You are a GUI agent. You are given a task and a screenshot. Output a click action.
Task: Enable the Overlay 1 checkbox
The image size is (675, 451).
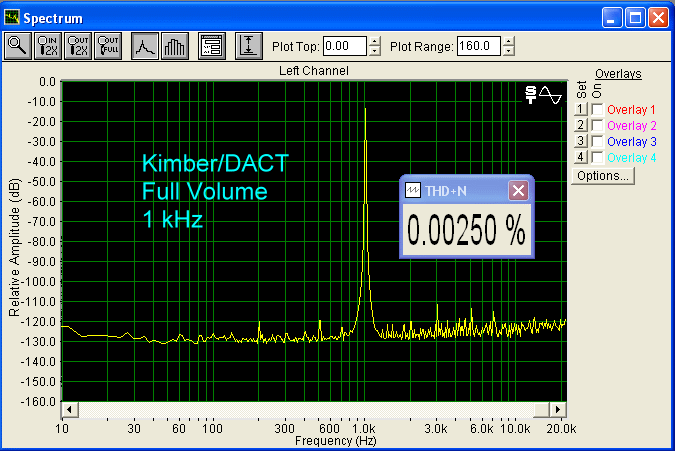[597, 109]
